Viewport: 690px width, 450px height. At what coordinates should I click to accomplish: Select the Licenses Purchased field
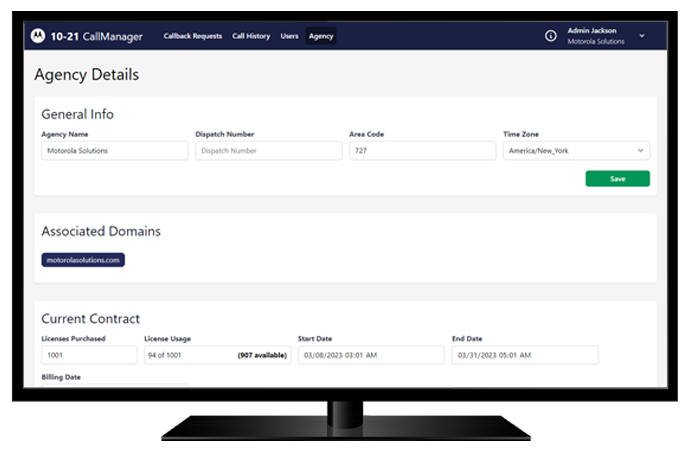coord(89,355)
